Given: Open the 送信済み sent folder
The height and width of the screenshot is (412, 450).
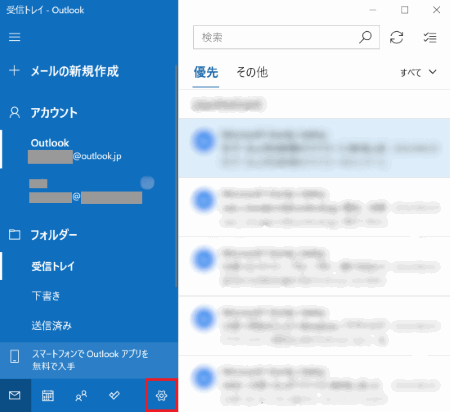Looking at the screenshot, I should [89, 325].
